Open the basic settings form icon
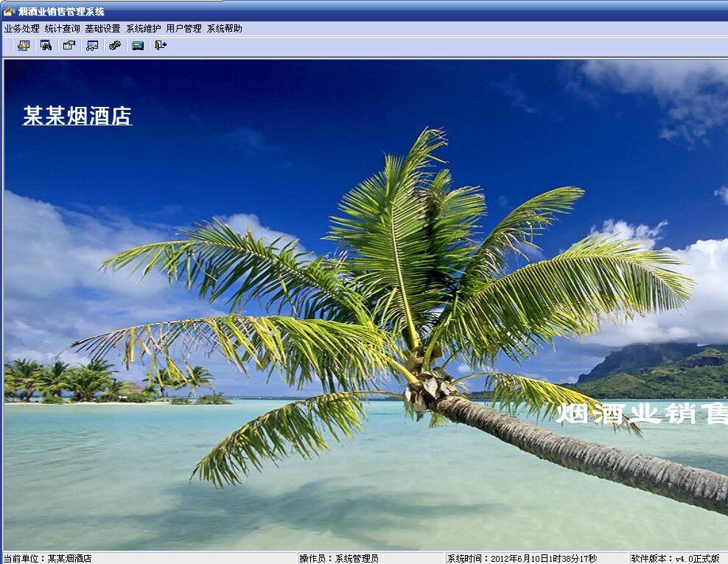The image size is (728, 564). click(x=68, y=46)
